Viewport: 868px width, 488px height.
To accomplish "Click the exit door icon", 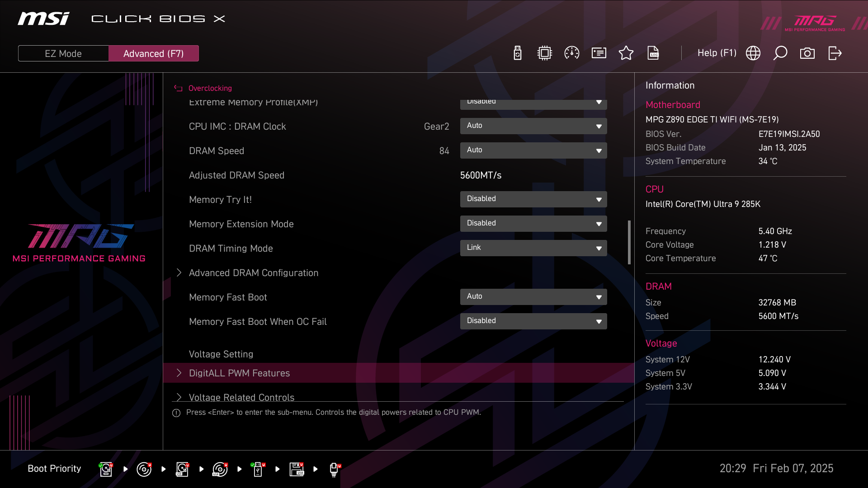I will 835,53.
